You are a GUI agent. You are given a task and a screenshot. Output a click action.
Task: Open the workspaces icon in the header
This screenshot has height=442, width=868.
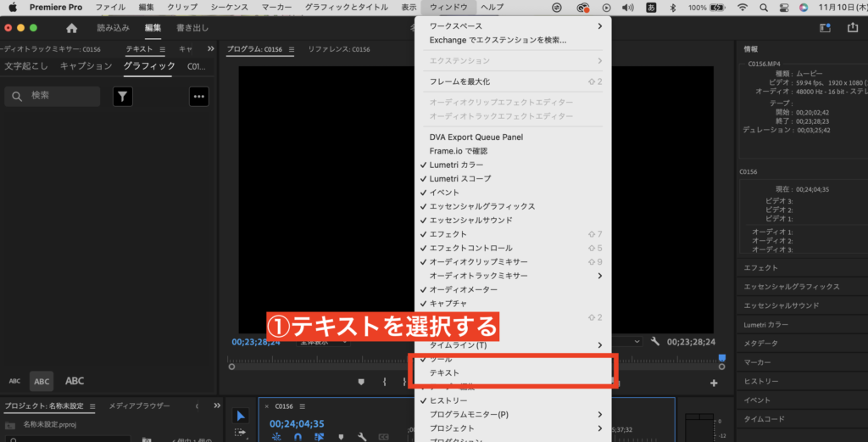point(825,27)
